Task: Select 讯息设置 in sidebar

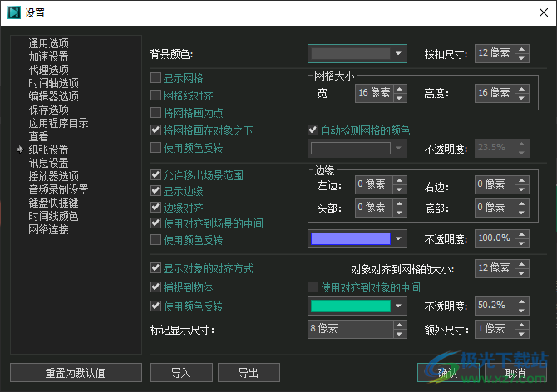Action: pos(49,163)
